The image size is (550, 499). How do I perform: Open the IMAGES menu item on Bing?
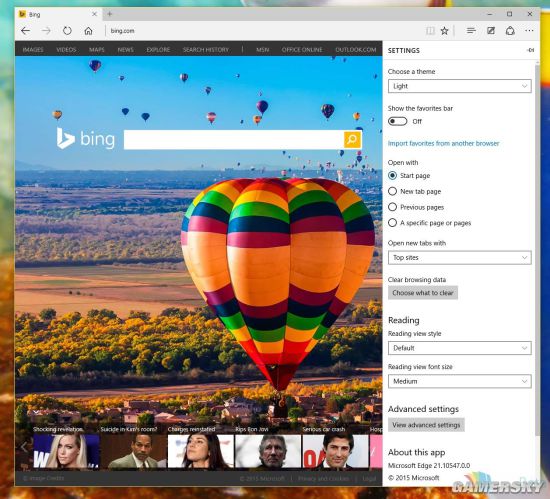(x=33, y=50)
